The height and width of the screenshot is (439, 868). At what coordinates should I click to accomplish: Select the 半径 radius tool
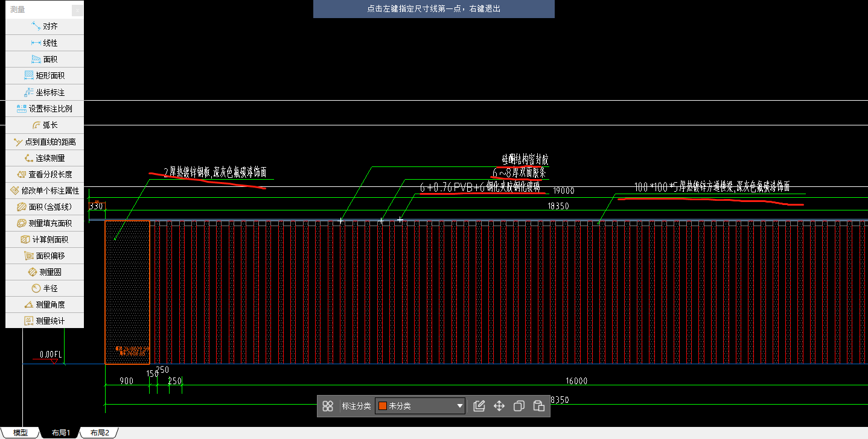pos(44,288)
